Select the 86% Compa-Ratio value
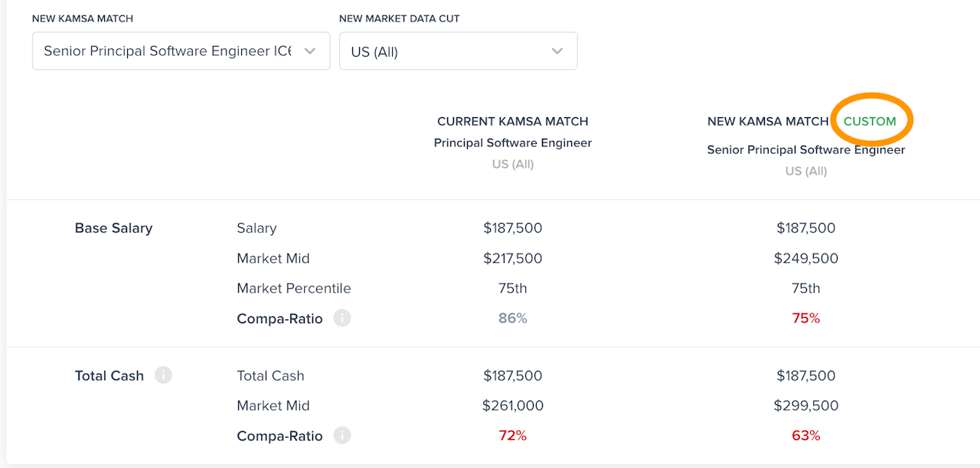This screenshot has height=468, width=980. [512, 318]
